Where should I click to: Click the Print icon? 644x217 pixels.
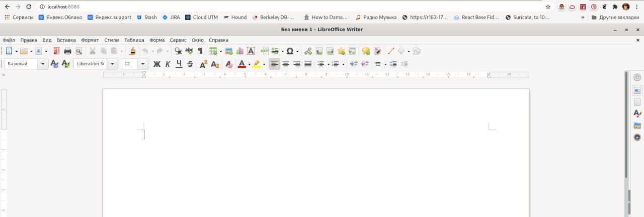67,51
